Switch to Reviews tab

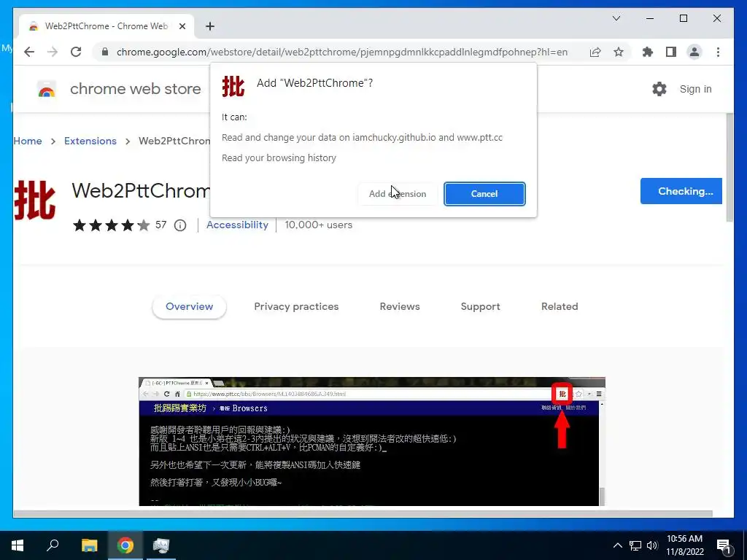pyautogui.click(x=400, y=307)
